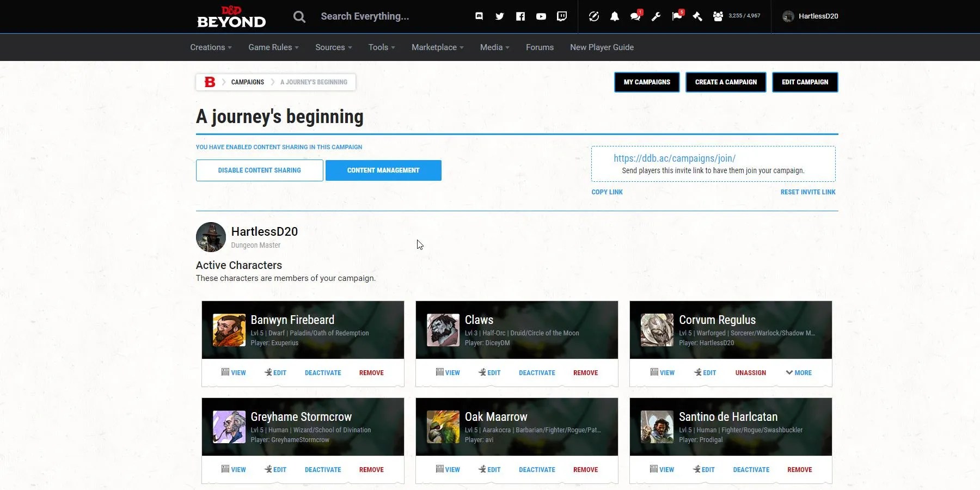
Task: Open the YouTube icon in the header
Action: (x=541, y=16)
